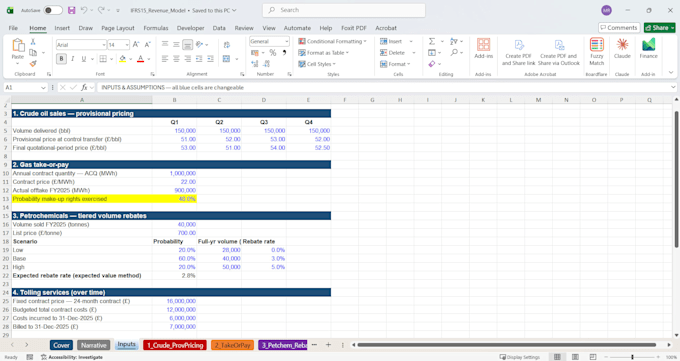Click the Save icon in title bar

72,10
